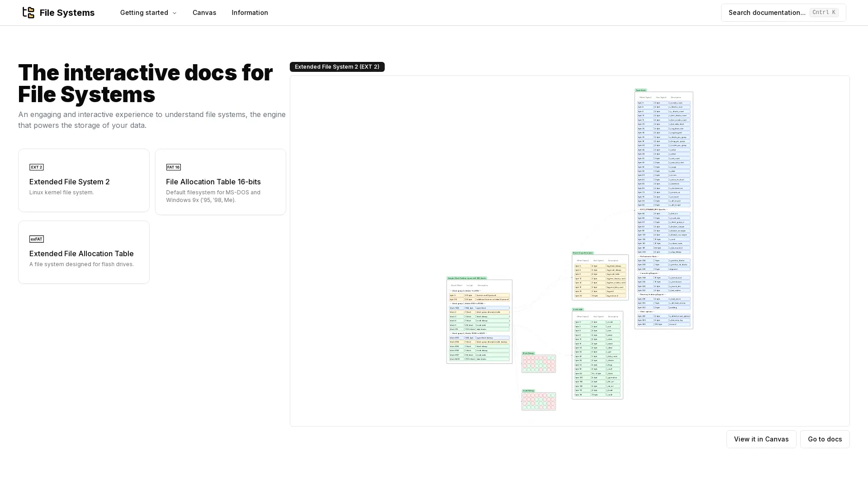Select the inode table node header
The height and width of the screenshot is (488, 868).
(x=577, y=309)
